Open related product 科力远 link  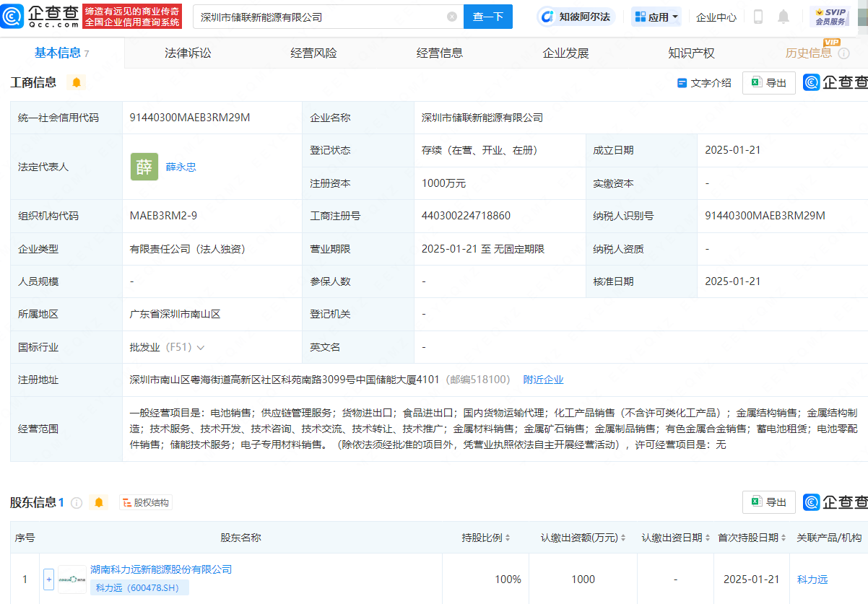pyautogui.click(x=812, y=579)
